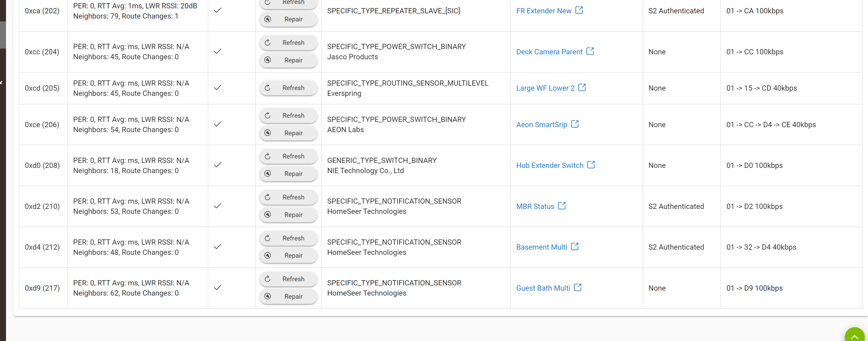Refresh node 0xcc (204)

click(x=288, y=42)
